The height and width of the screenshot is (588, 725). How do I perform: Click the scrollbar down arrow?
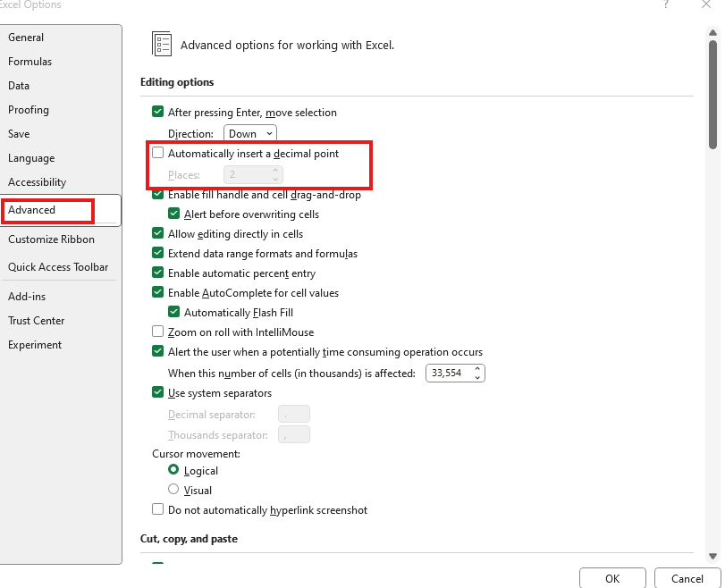pyautogui.click(x=712, y=556)
